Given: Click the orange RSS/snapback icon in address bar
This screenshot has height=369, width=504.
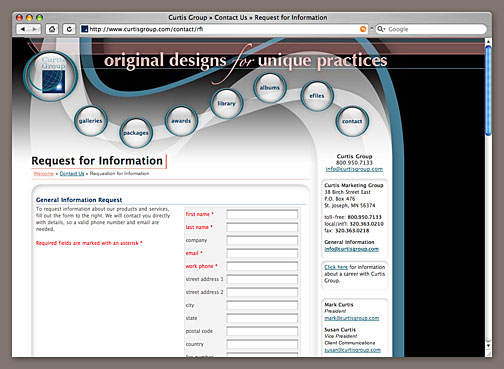Looking at the screenshot, I should pos(363,29).
